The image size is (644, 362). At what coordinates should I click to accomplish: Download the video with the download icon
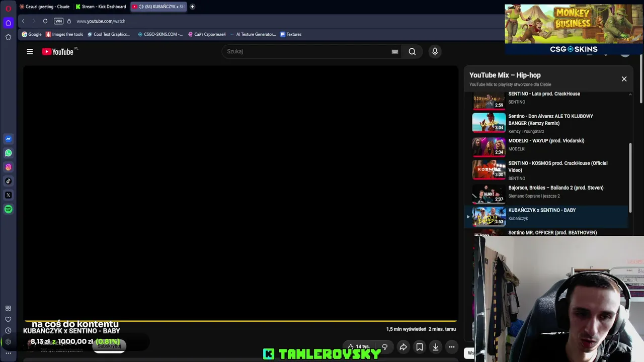(x=436, y=347)
